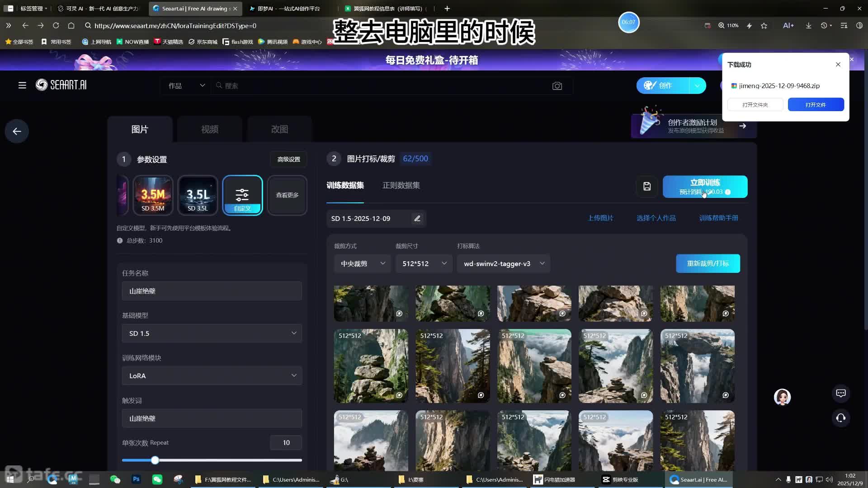Select the 自定义 custom preset

(242, 195)
